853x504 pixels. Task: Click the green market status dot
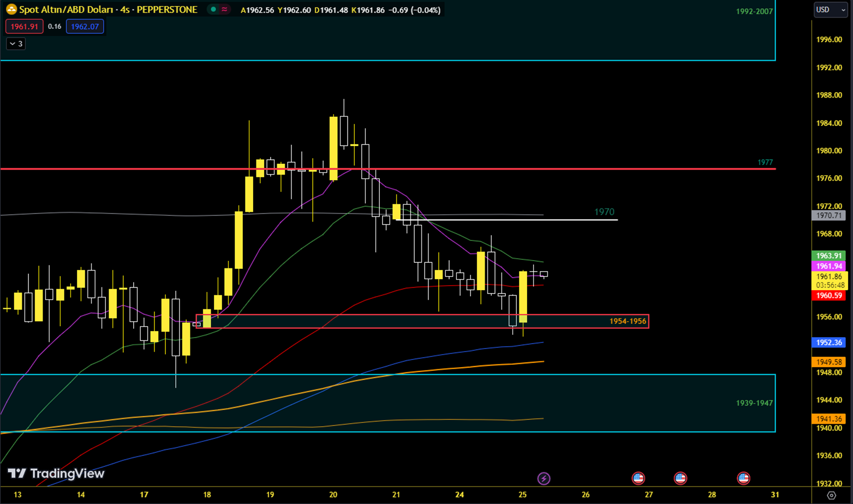tap(213, 10)
